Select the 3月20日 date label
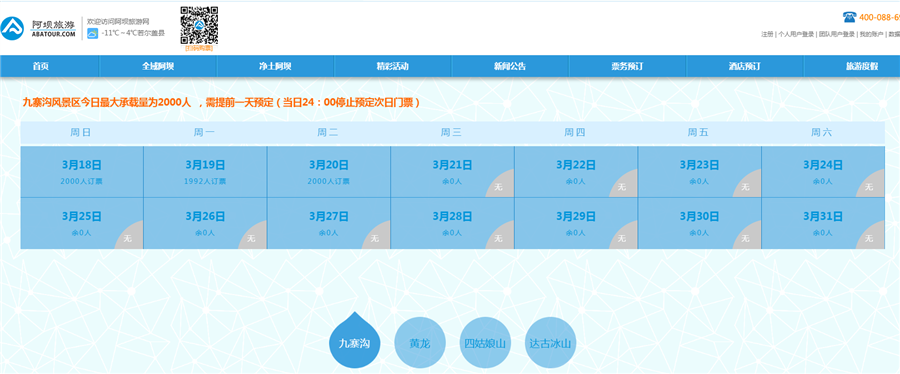This screenshot has width=900, height=374. (328, 165)
